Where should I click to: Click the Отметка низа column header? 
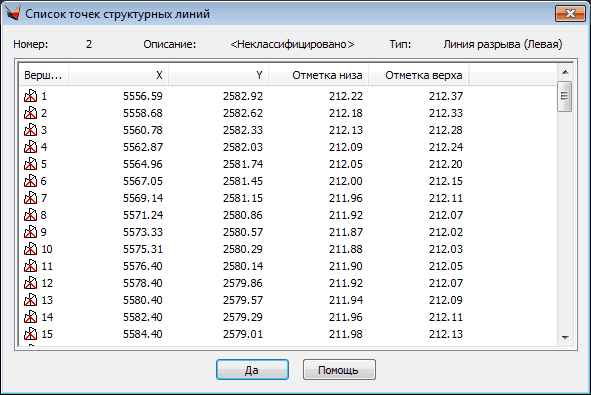click(318, 75)
